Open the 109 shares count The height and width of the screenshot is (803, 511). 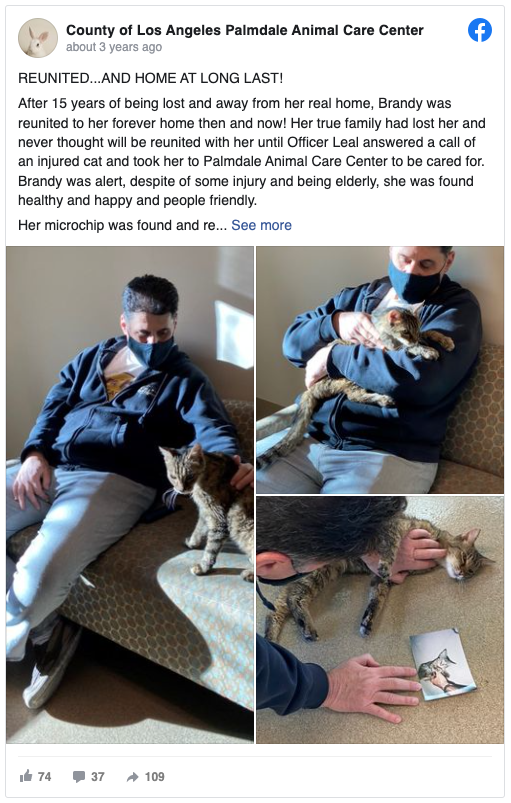coord(155,777)
